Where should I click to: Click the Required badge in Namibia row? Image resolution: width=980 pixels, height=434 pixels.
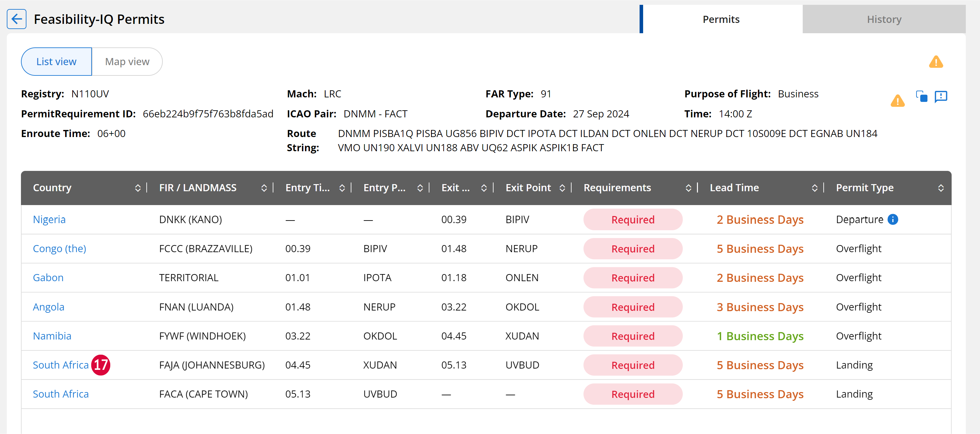click(633, 336)
